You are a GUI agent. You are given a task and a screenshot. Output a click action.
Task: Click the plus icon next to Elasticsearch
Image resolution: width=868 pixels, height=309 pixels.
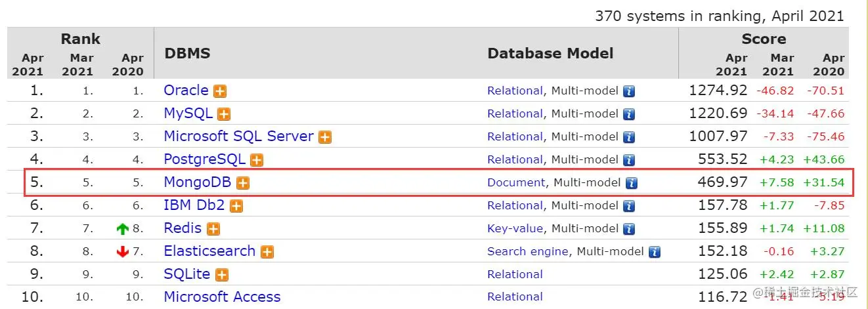pyautogui.click(x=267, y=252)
